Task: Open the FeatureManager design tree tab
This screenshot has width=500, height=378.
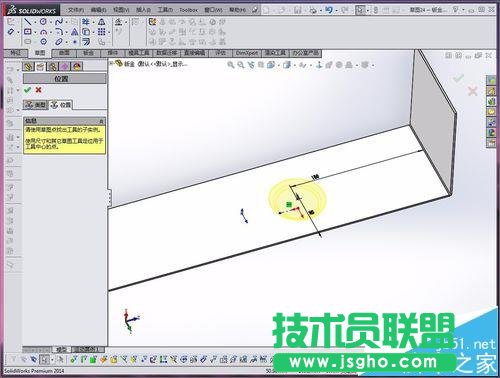Action: click(x=28, y=67)
